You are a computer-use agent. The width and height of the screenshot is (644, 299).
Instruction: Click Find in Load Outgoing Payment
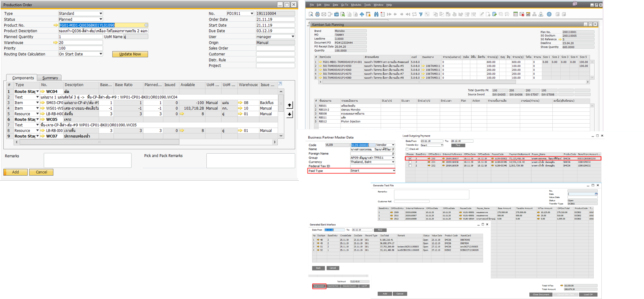[x=458, y=145]
